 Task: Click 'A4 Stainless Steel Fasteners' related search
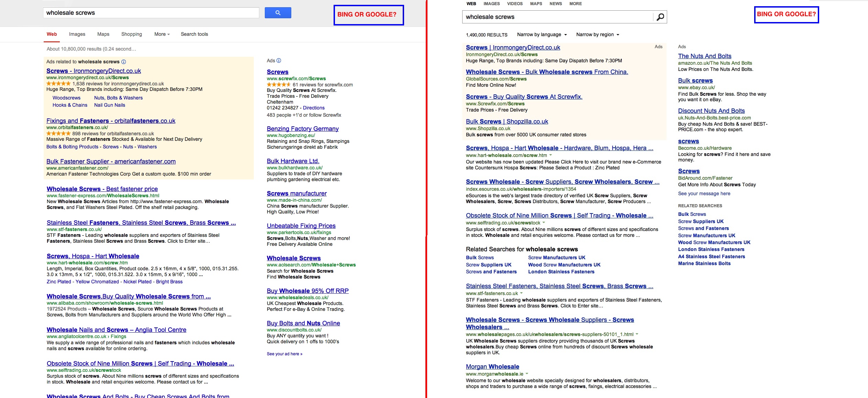click(x=712, y=256)
